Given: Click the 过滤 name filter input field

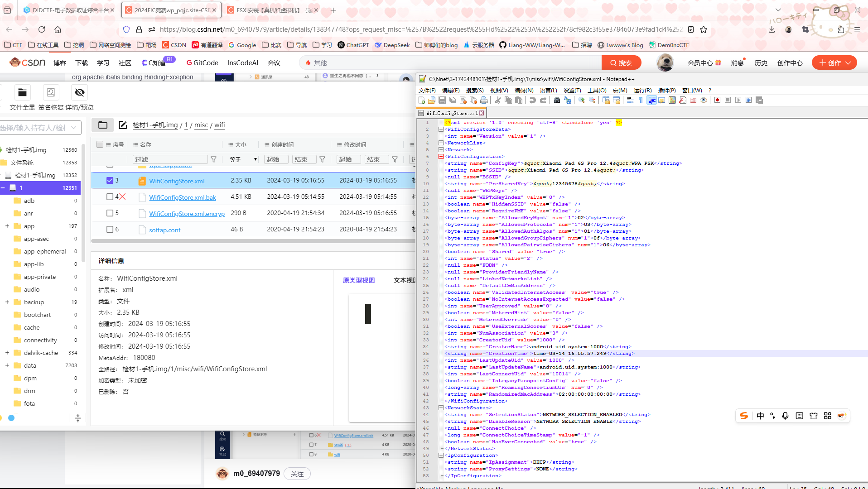Looking at the screenshot, I should pyautogui.click(x=170, y=159).
